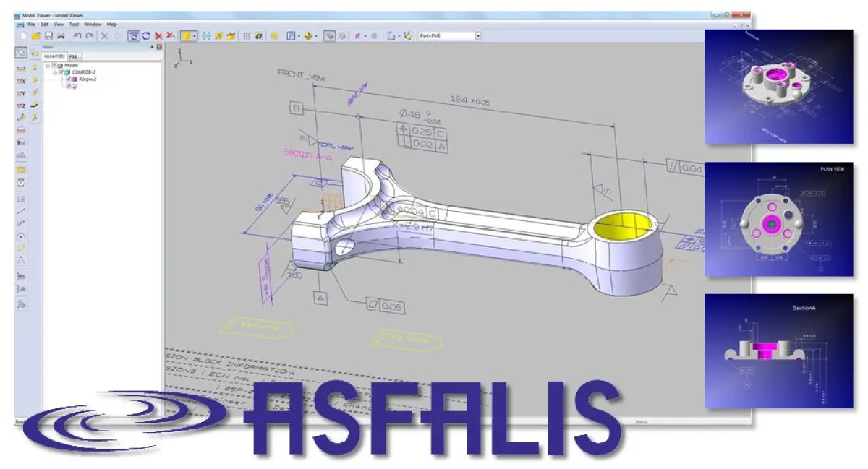Select the fit-to-screen icon in the toolbar

click(329, 35)
